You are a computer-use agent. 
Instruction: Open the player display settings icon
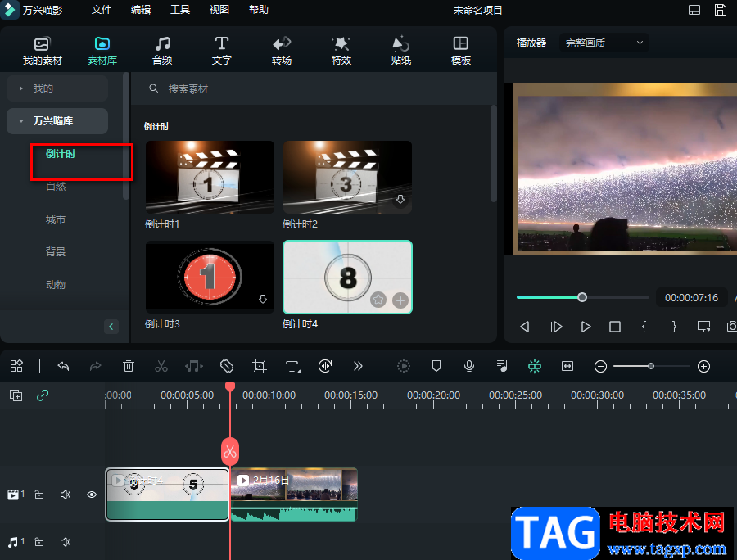point(703,327)
